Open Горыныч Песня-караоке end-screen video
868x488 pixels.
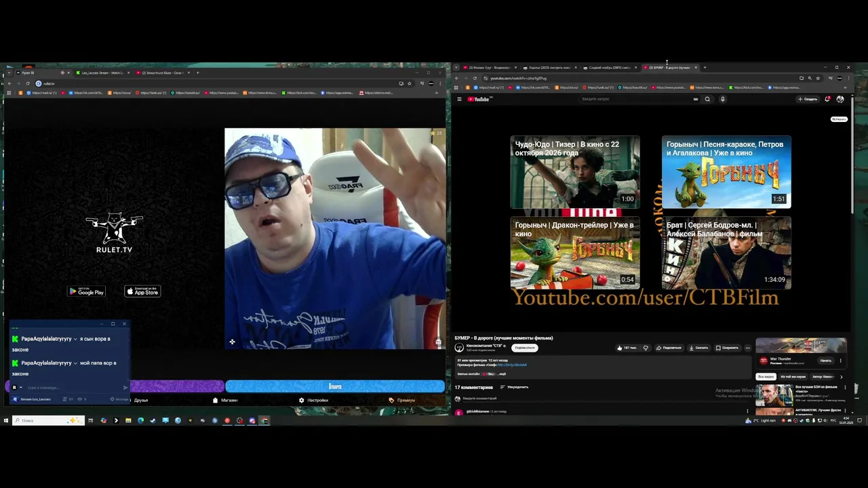point(726,172)
